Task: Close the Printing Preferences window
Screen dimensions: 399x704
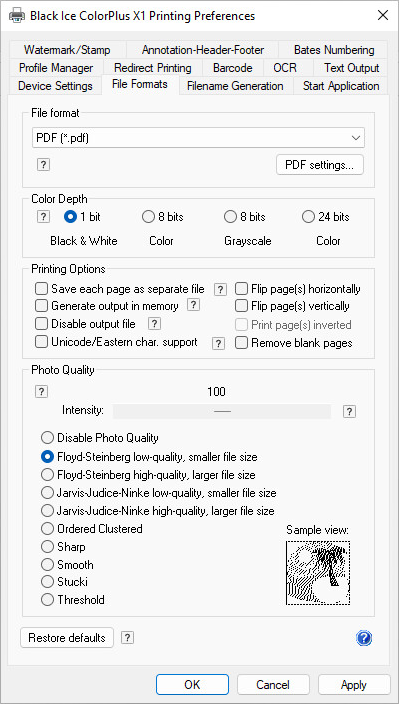Action: tap(383, 16)
